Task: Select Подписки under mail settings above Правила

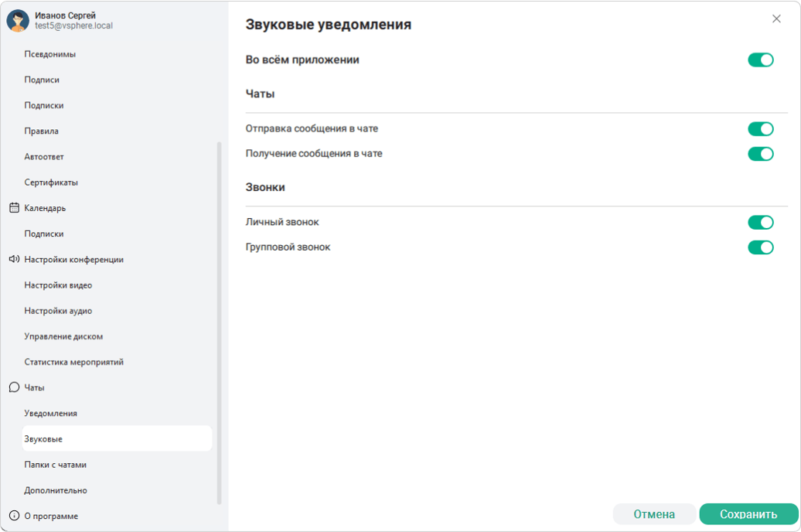Action: pos(44,105)
